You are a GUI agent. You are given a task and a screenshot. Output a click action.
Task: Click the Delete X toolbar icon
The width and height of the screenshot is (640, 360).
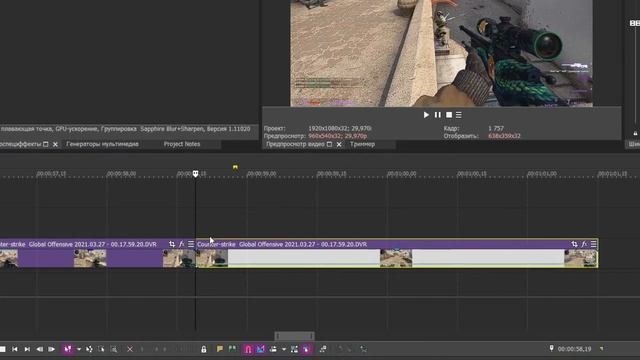(130, 349)
